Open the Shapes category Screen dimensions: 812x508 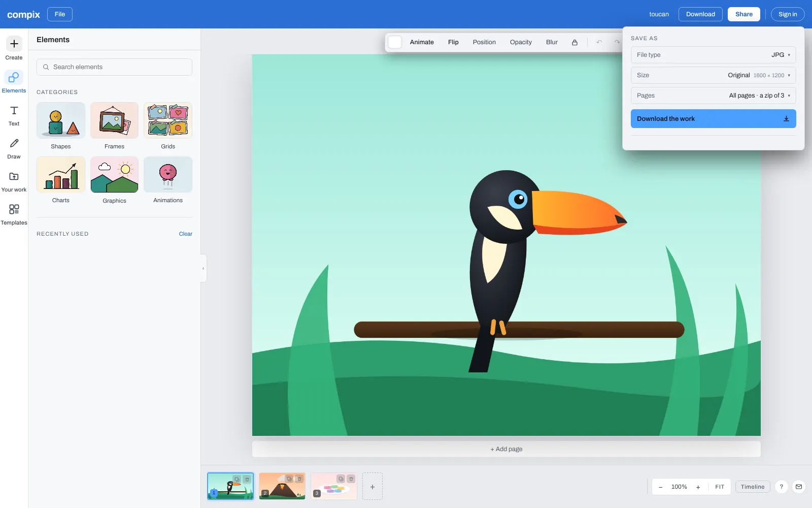tap(61, 126)
